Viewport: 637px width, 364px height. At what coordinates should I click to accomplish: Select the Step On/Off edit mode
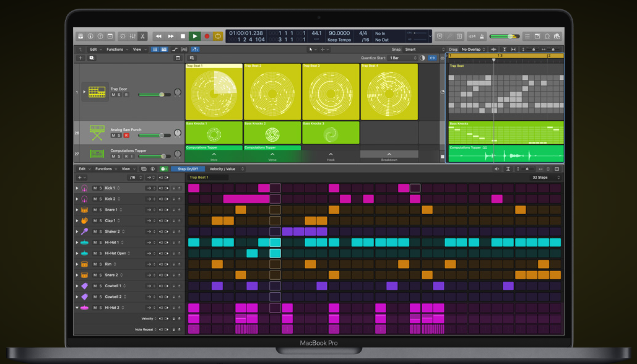[188, 169]
